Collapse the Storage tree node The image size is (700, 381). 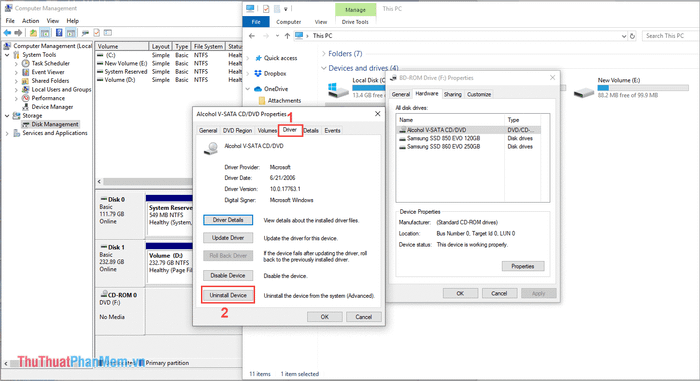click(x=7, y=116)
